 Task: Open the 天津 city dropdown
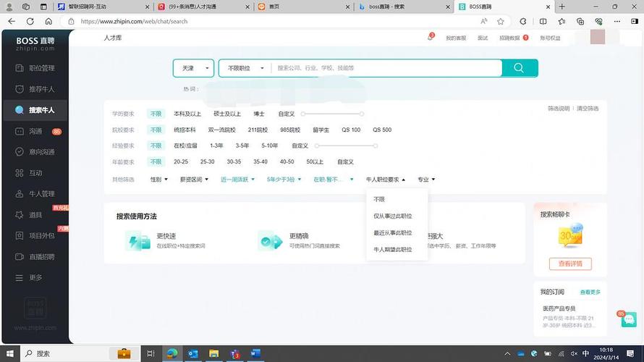(x=193, y=68)
